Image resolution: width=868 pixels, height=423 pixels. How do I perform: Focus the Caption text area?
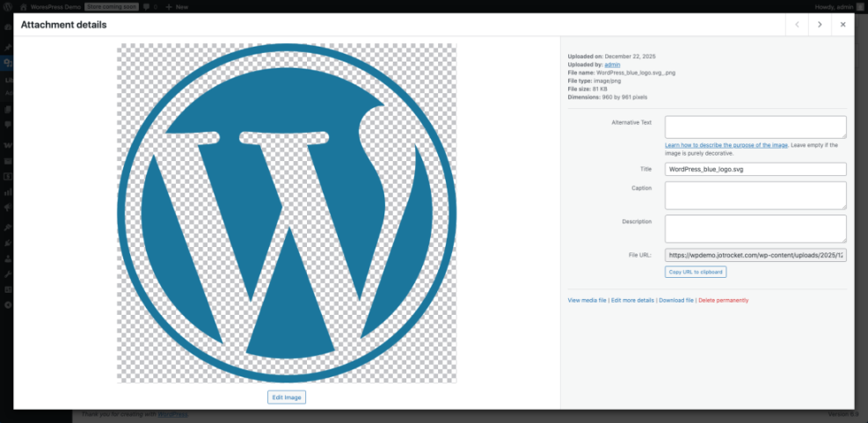(755, 195)
